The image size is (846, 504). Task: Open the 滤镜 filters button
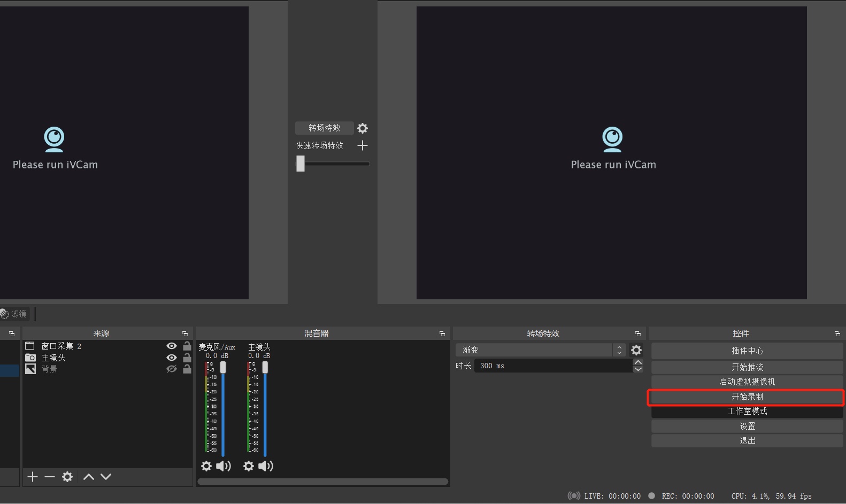coord(13,314)
